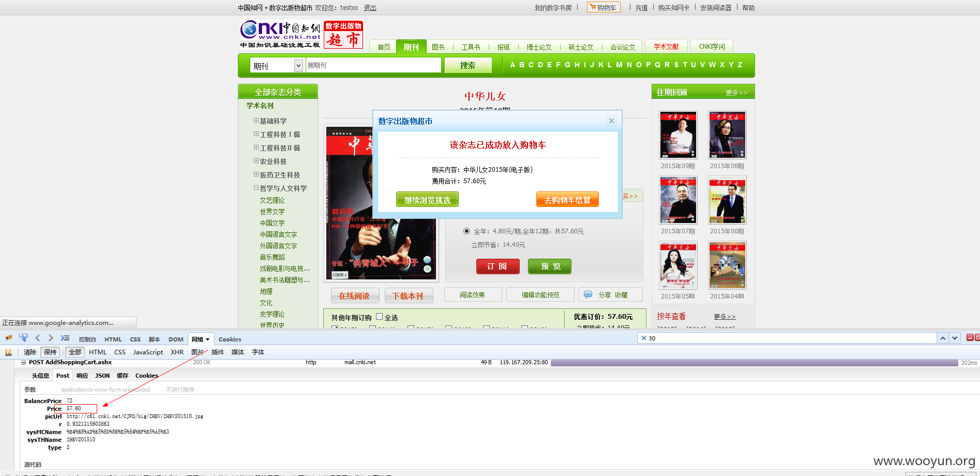Filter network requests by 字体
The height and width of the screenshot is (476, 980).
258,352
